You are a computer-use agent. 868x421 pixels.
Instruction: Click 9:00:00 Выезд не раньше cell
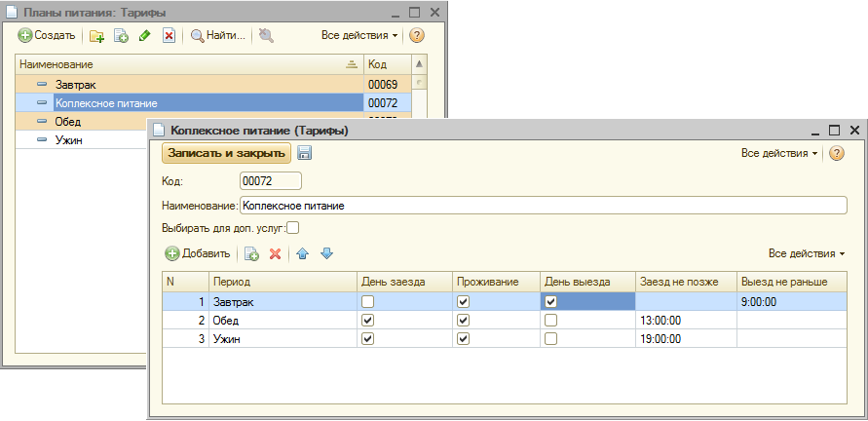tap(792, 302)
